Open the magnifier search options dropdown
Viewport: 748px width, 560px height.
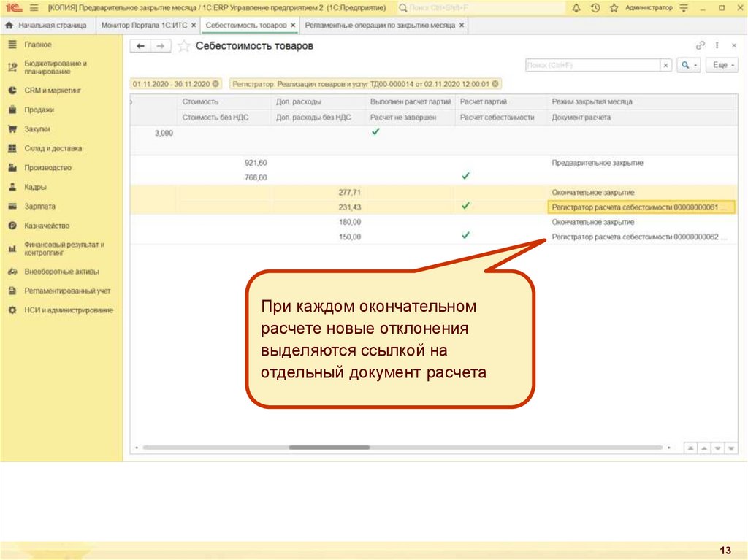click(x=689, y=66)
